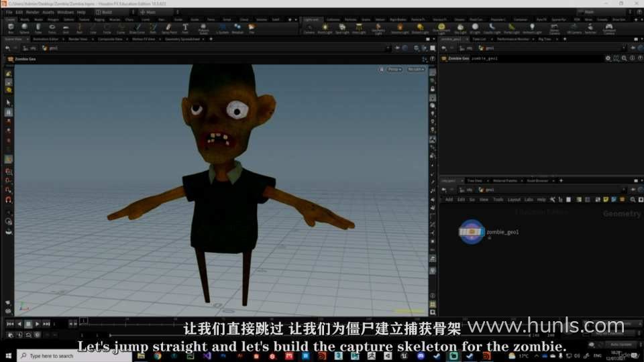Open the Main radial menu dropdown
Viewport: 644px width, 362px height.
[x=158, y=12]
